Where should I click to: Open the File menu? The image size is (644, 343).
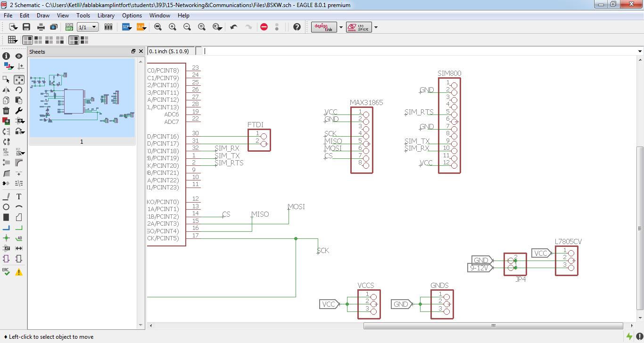8,16
